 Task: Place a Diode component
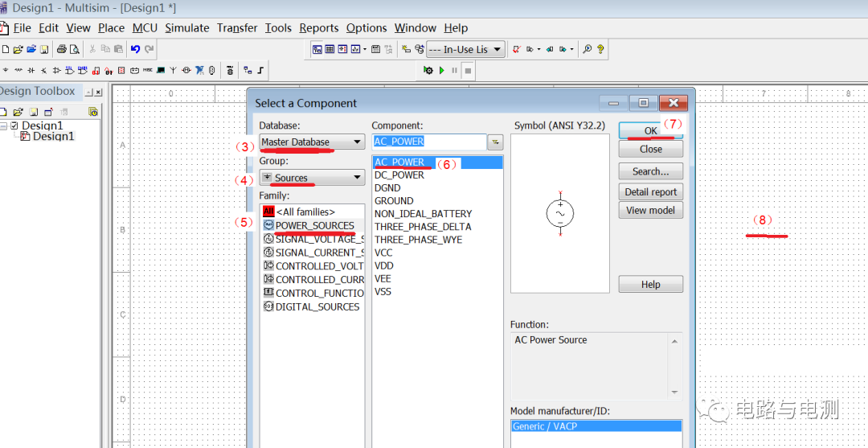coord(31,70)
